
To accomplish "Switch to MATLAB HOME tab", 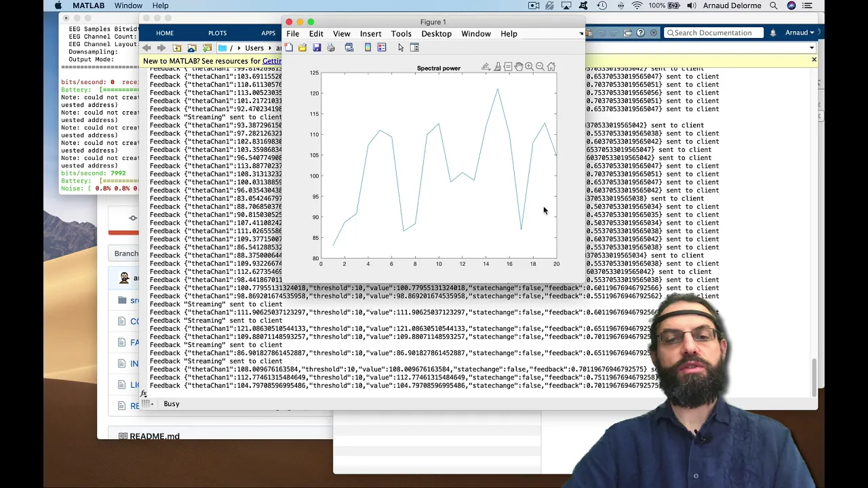I will click(165, 33).
